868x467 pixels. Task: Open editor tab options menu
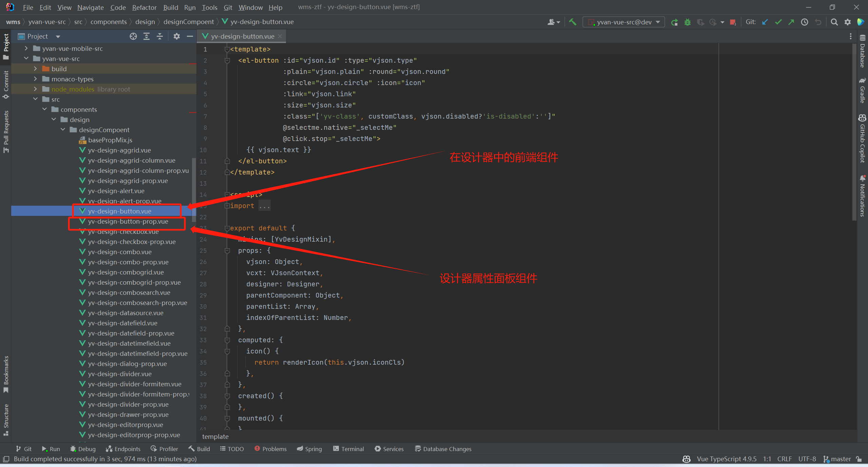pos(851,36)
